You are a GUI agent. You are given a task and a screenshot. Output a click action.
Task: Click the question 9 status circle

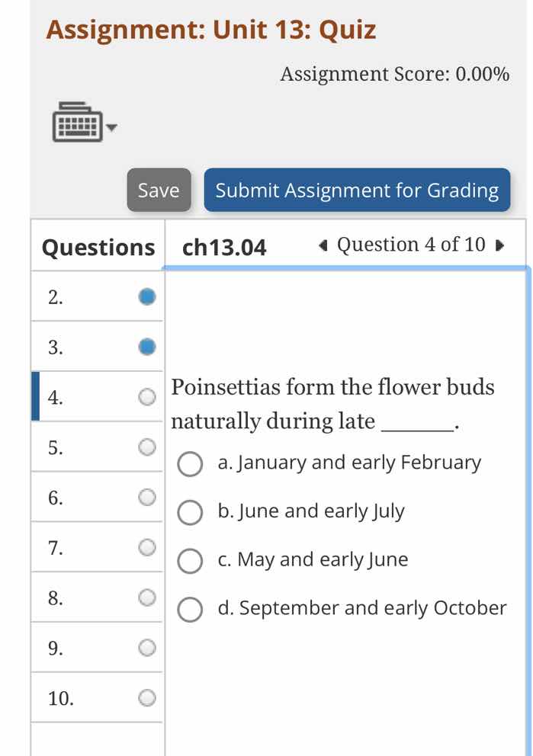coord(147,648)
